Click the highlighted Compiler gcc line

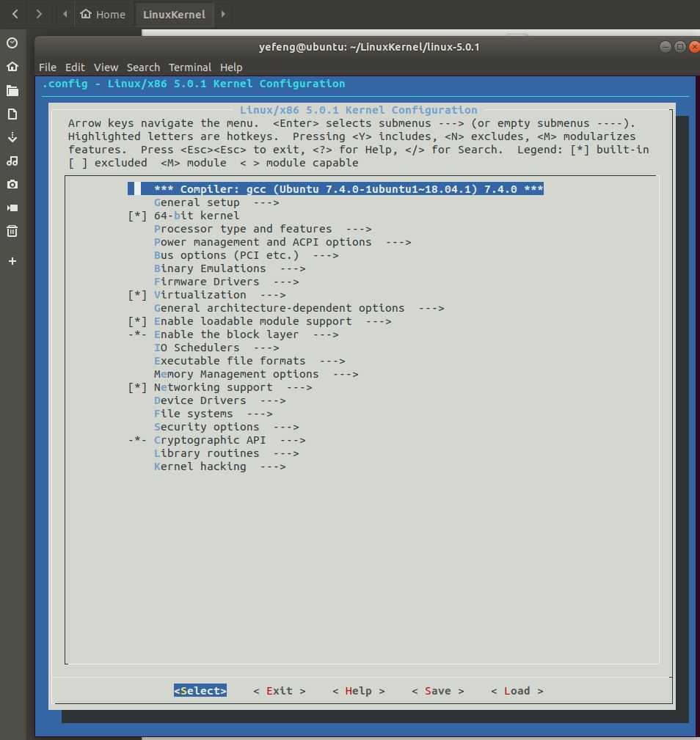(x=335, y=188)
